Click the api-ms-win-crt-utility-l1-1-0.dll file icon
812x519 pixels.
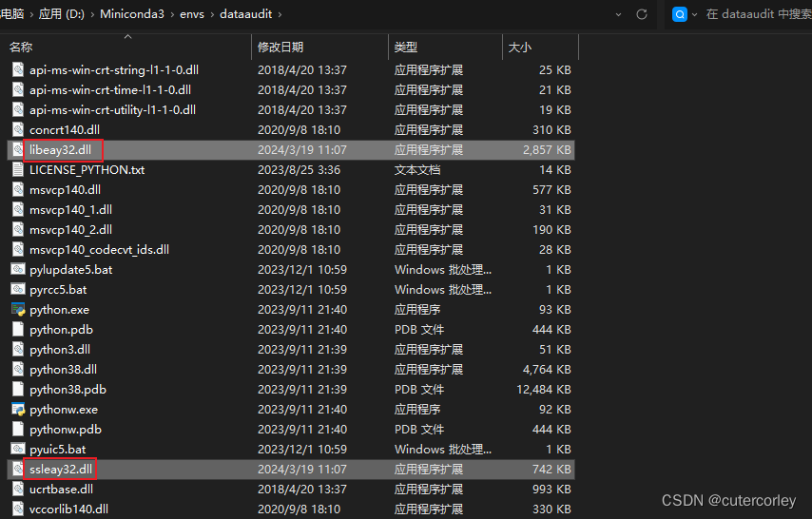point(18,110)
